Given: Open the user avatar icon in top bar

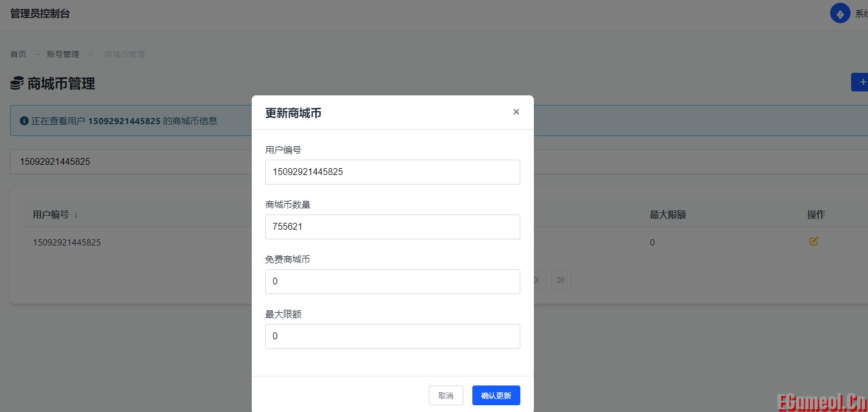Looking at the screenshot, I should click(x=839, y=12).
